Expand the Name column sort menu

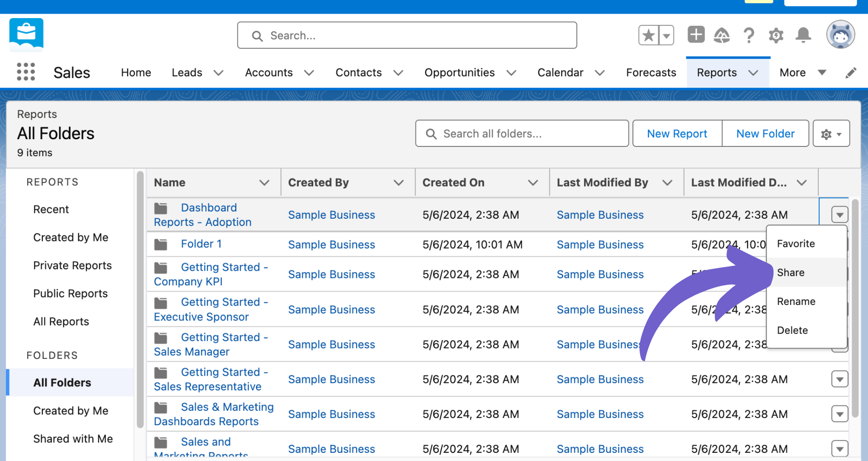[264, 183]
